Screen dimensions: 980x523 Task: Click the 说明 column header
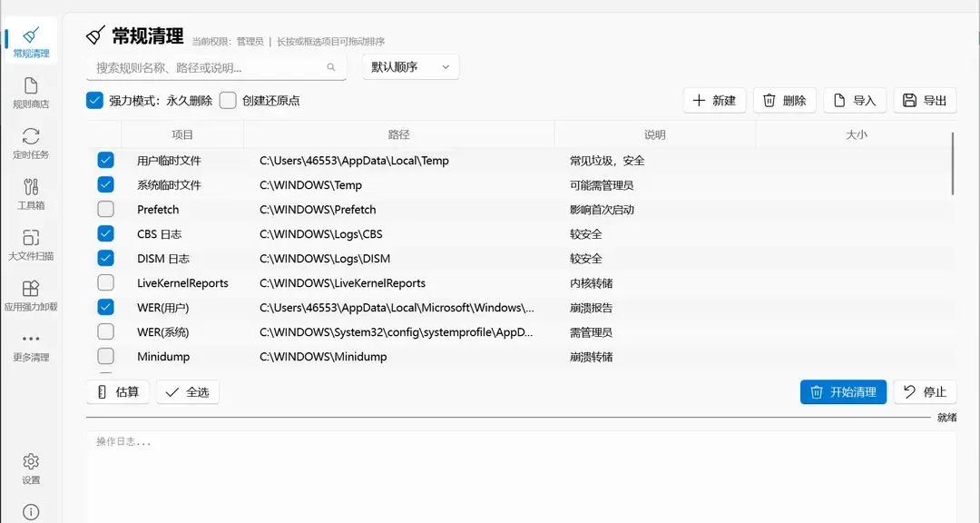[655, 134]
